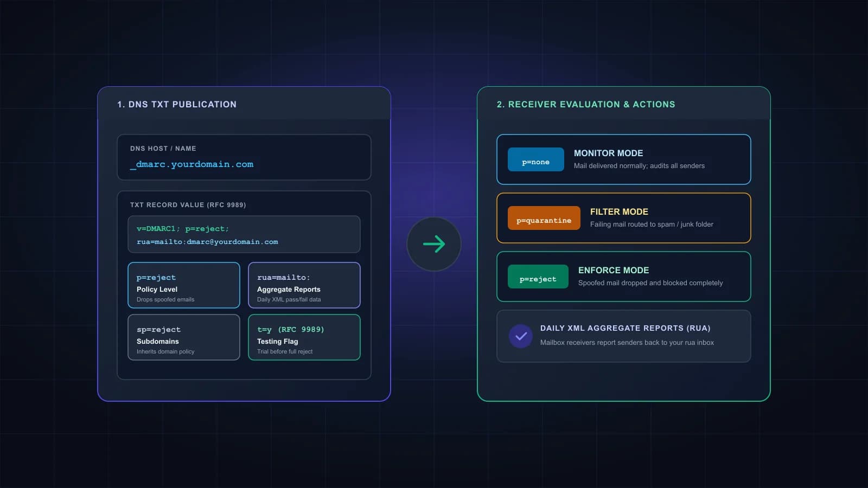Click the "rua=mailto:" tag above Aggregate Reports
The width and height of the screenshot is (868, 488).
pyautogui.click(x=283, y=278)
